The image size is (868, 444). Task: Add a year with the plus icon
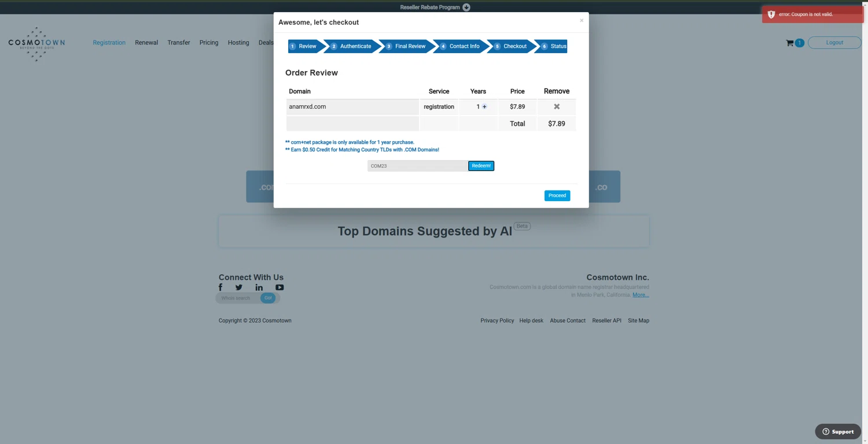[x=484, y=106]
